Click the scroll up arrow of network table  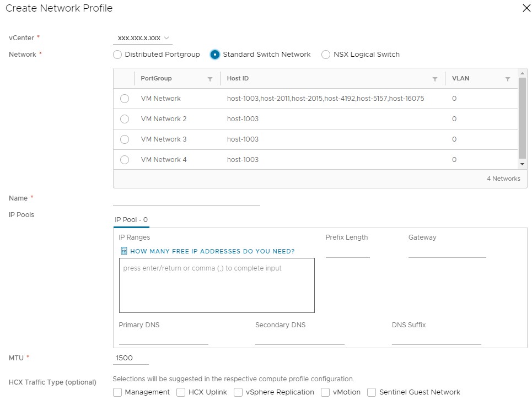pyautogui.click(x=522, y=73)
